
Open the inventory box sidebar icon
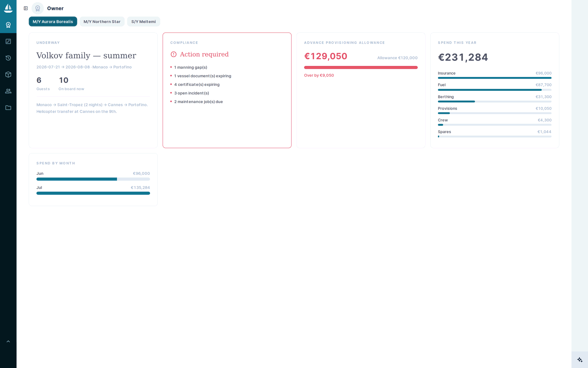(8, 75)
